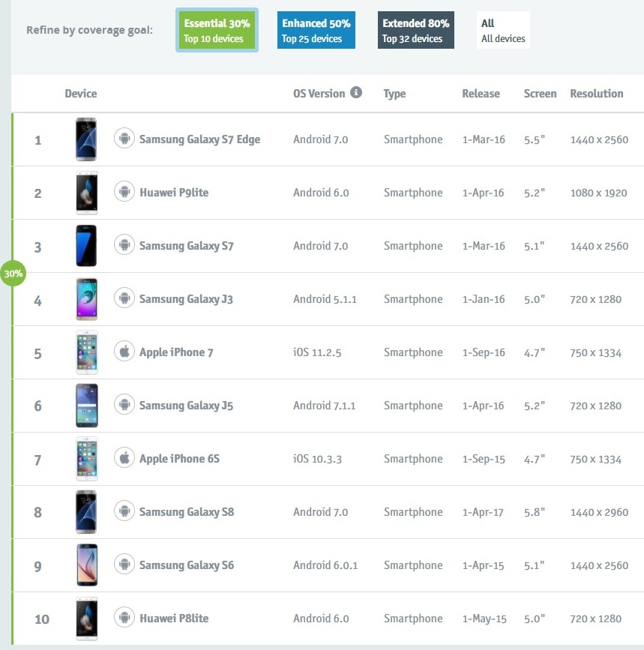Click '1-May-15' release date cell
This screenshot has width=644, height=650.
tap(484, 619)
